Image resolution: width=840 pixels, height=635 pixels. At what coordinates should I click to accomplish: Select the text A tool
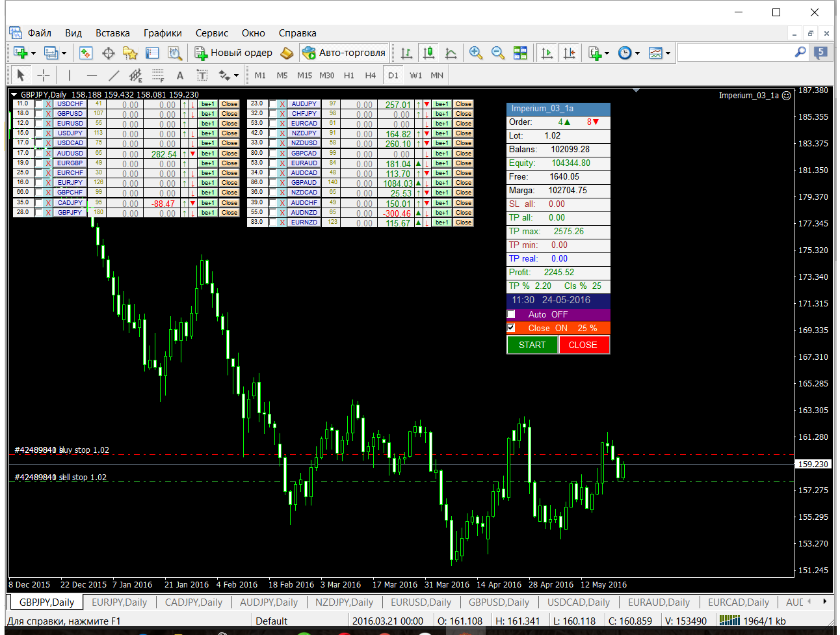180,75
